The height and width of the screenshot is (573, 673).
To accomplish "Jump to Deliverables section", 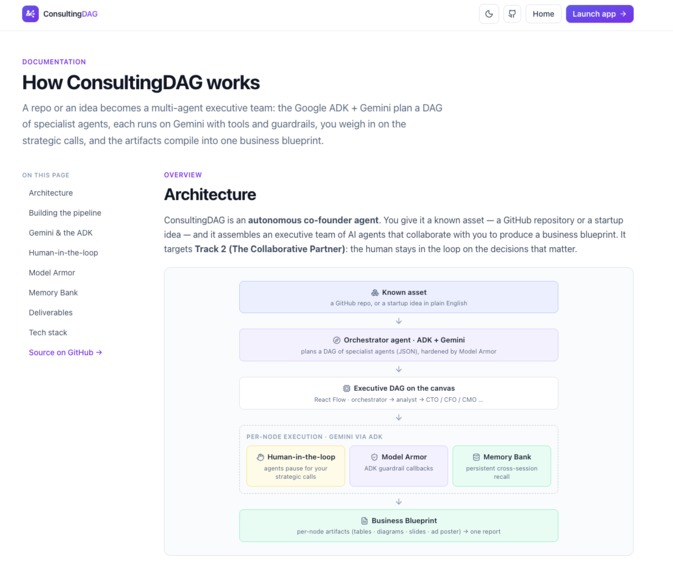I will 50,312.
